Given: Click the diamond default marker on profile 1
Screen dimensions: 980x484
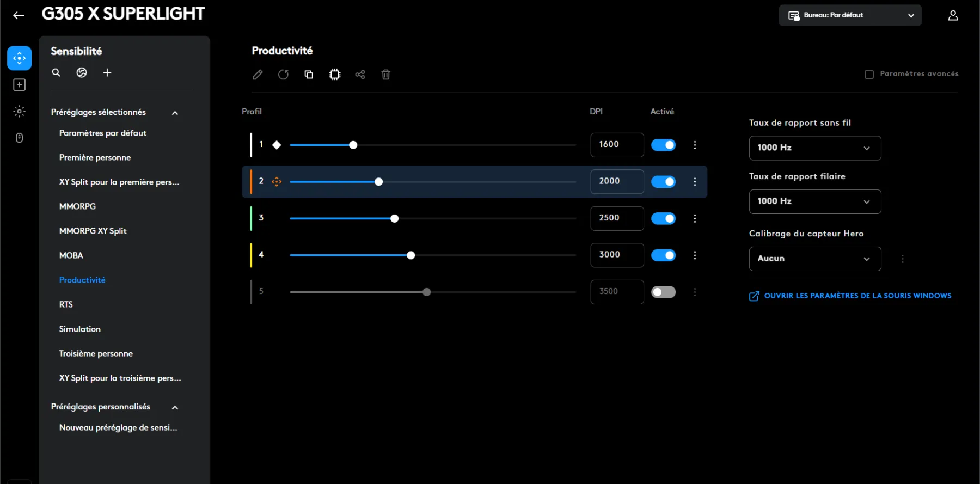Looking at the screenshot, I should point(277,145).
